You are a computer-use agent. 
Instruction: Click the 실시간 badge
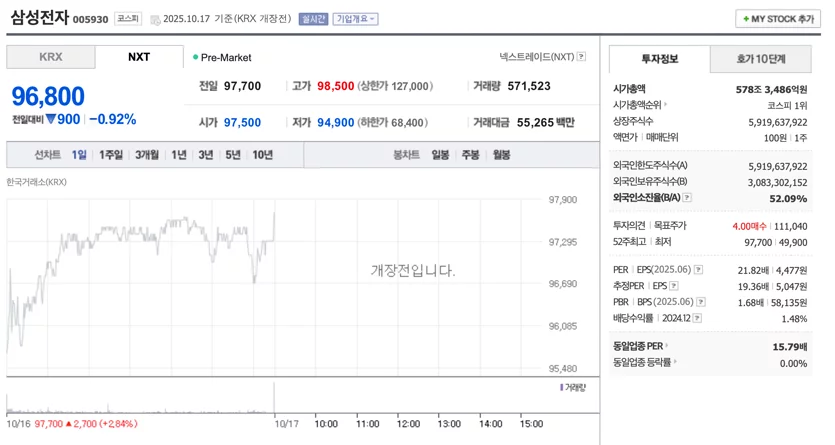point(313,19)
